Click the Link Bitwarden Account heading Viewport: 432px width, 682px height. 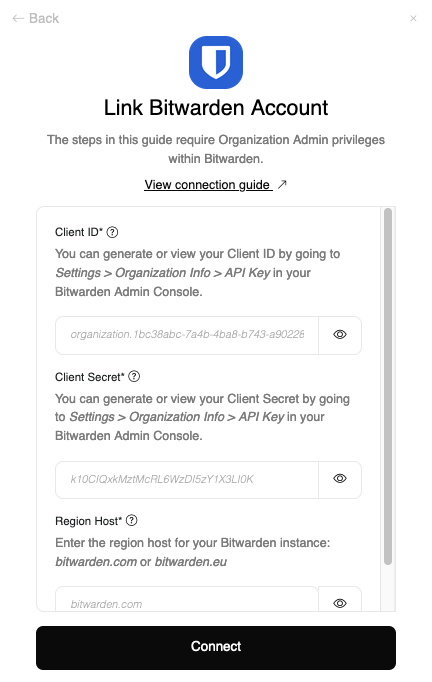pyautogui.click(x=216, y=108)
